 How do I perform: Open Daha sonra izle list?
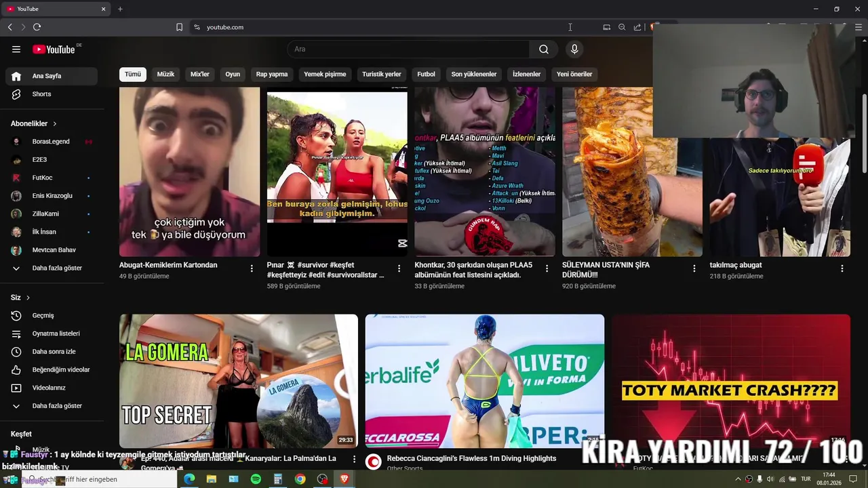tap(52, 352)
